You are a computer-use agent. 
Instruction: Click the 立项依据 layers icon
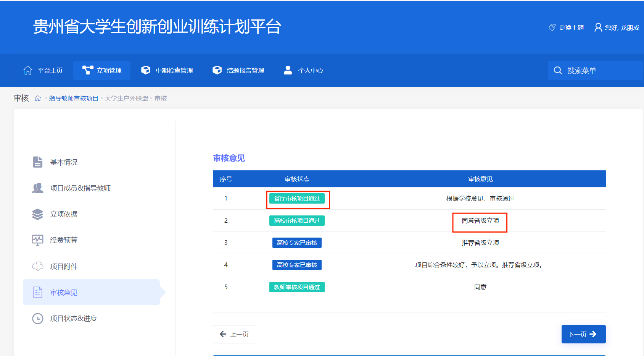(x=37, y=214)
